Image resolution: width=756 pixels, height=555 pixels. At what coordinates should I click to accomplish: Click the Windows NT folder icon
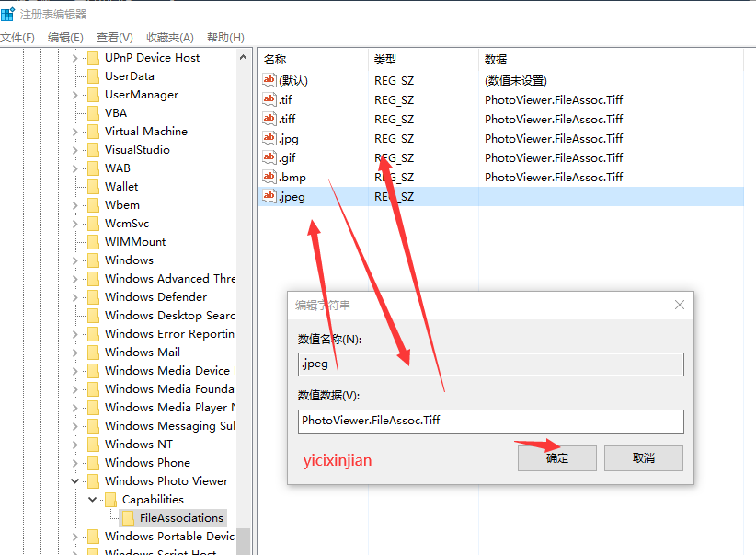[x=94, y=444]
